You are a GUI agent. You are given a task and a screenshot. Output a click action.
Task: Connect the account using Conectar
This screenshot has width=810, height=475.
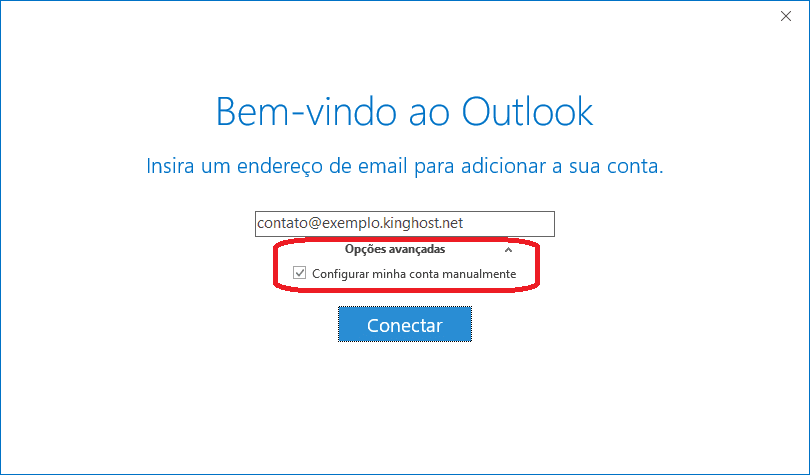pos(404,324)
